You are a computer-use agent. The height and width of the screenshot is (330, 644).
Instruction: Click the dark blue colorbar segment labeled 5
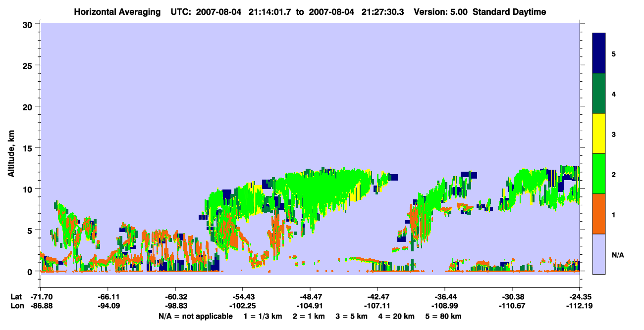[x=599, y=53]
